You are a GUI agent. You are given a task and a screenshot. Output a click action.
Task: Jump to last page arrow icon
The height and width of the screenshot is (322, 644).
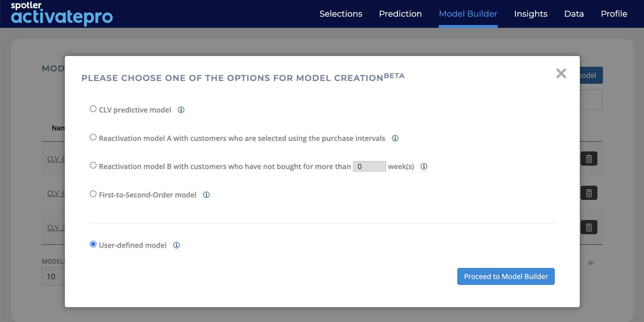point(591,263)
